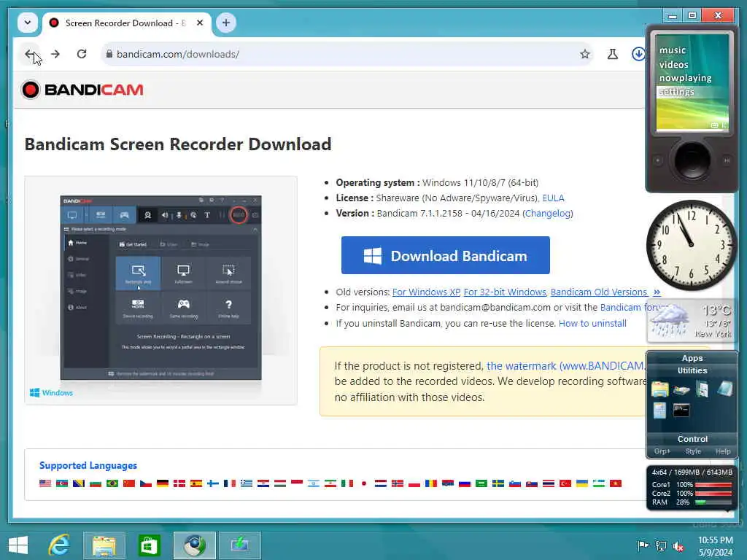
Task: Select the Israel flag
Action: click(x=314, y=483)
